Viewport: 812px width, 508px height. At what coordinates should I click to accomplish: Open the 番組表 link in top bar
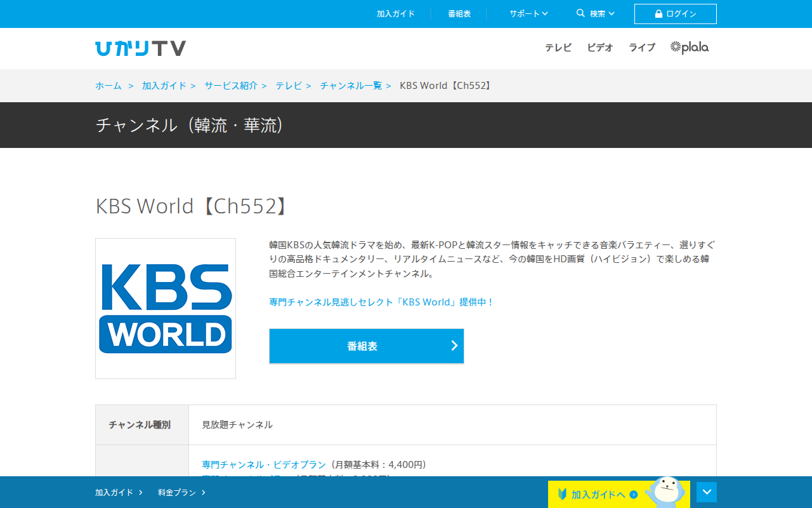pos(459,13)
